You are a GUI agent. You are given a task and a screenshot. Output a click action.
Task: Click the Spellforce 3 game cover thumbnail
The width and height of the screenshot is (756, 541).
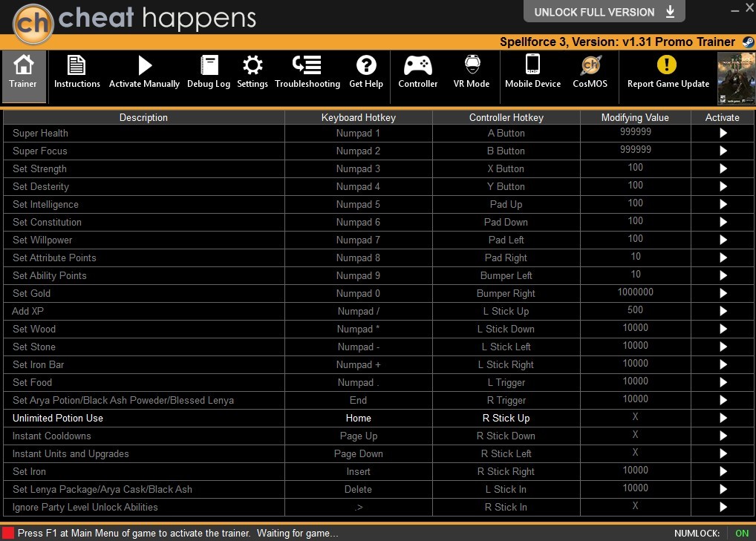pyautogui.click(x=736, y=78)
